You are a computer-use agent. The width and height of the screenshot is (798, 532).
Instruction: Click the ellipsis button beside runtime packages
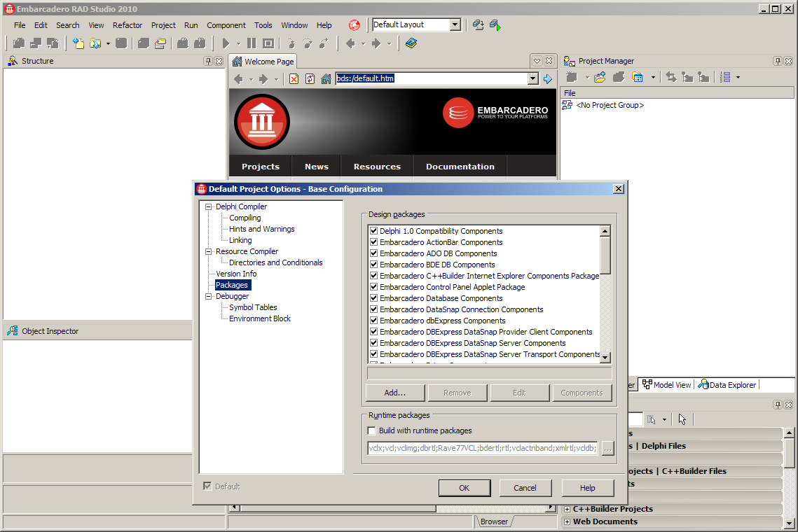[x=607, y=448]
